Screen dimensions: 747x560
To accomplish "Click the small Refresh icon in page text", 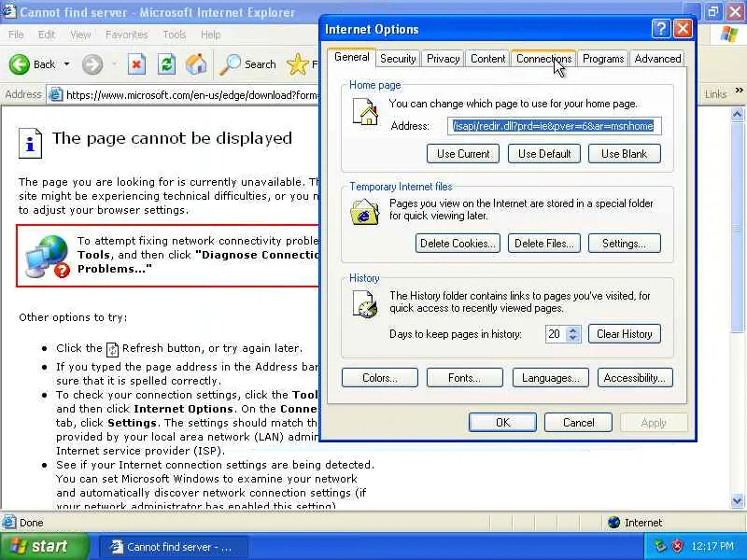I will click(x=112, y=349).
